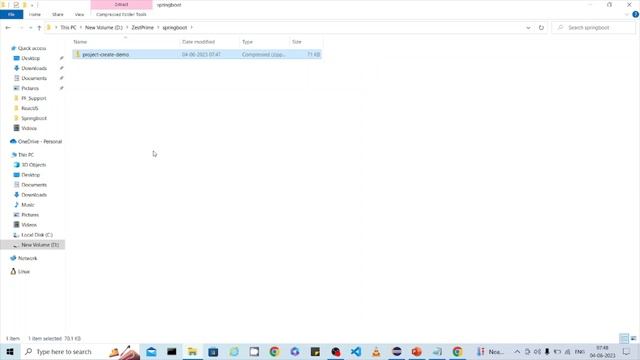Viewport: 640px width, 360px height.
Task: Click This PC in the address bar
Action: [68, 28]
